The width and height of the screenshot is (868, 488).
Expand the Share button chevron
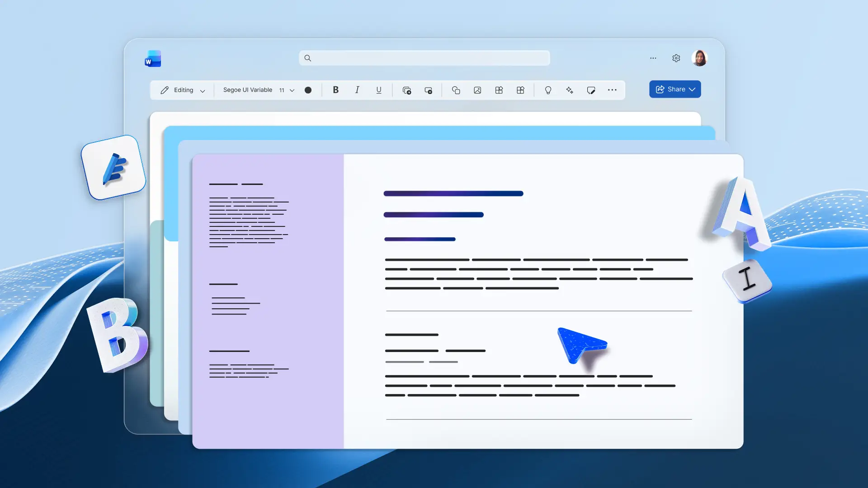point(692,89)
